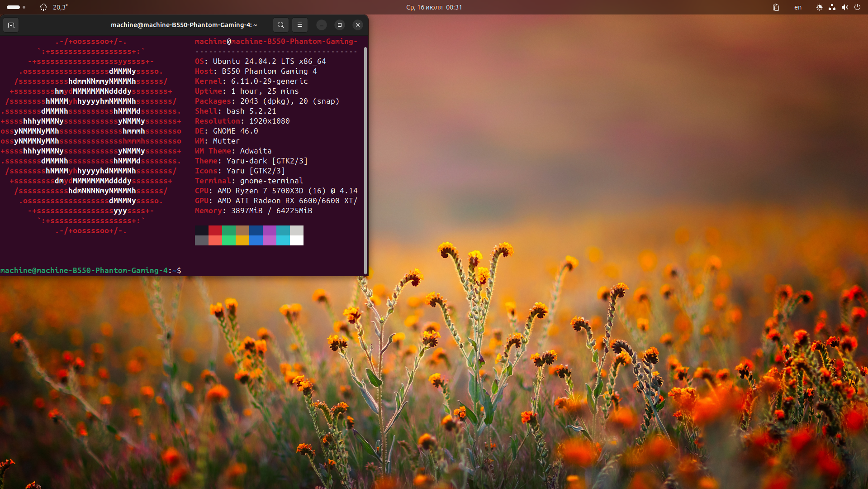Image resolution: width=868 pixels, height=489 pixels.
Task: Click the red color block in neofetch palette
Action: click(215, 230)
